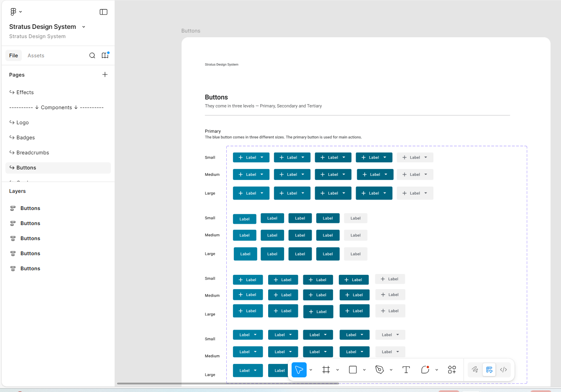The height and width of the screenshot is (392, 561).
Task: Expand the Comment tool options chevron
Action: pyautogui.click(x=437, y=370)
